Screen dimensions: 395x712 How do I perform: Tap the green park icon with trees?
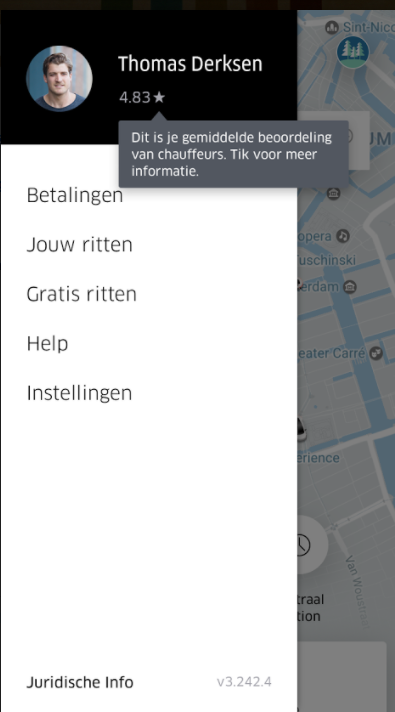[353, 52]
